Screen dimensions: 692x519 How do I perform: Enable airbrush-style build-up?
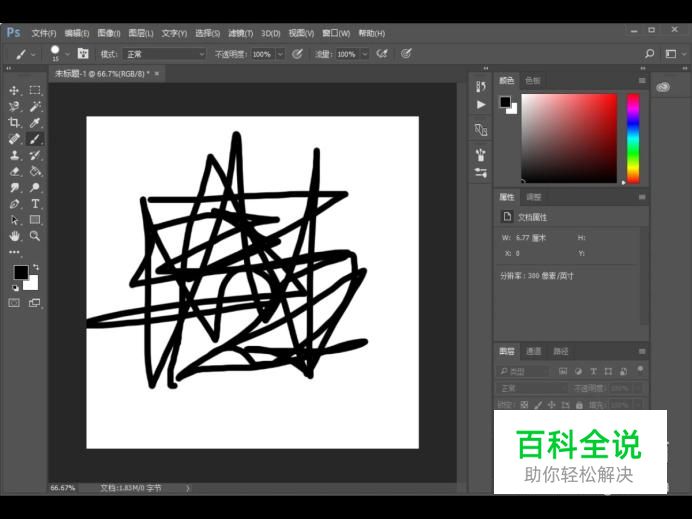tap(382, 54)
